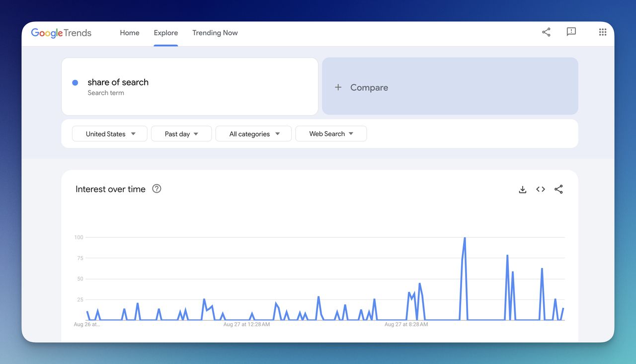Viewport: 636px width, 364px height.
Task: Open the Interest over time help tooltip
Action: coord(157,189)
